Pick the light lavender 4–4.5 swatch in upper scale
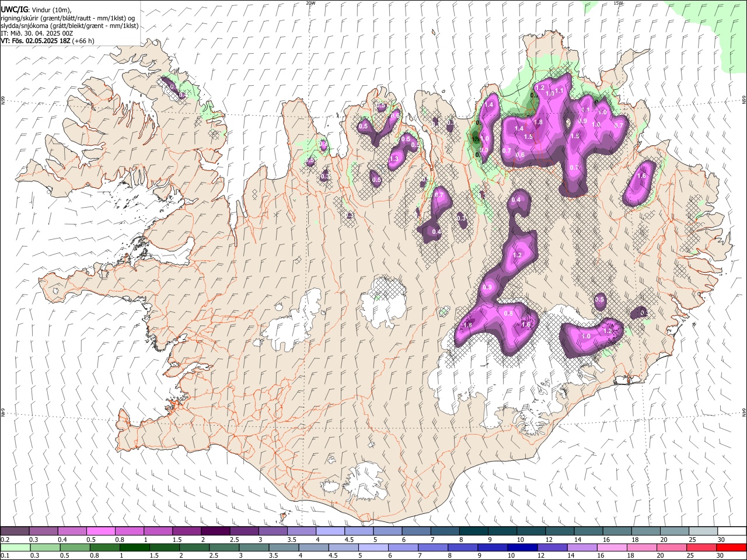The height and width of the screenshot is (560, 747). [330, 531]
